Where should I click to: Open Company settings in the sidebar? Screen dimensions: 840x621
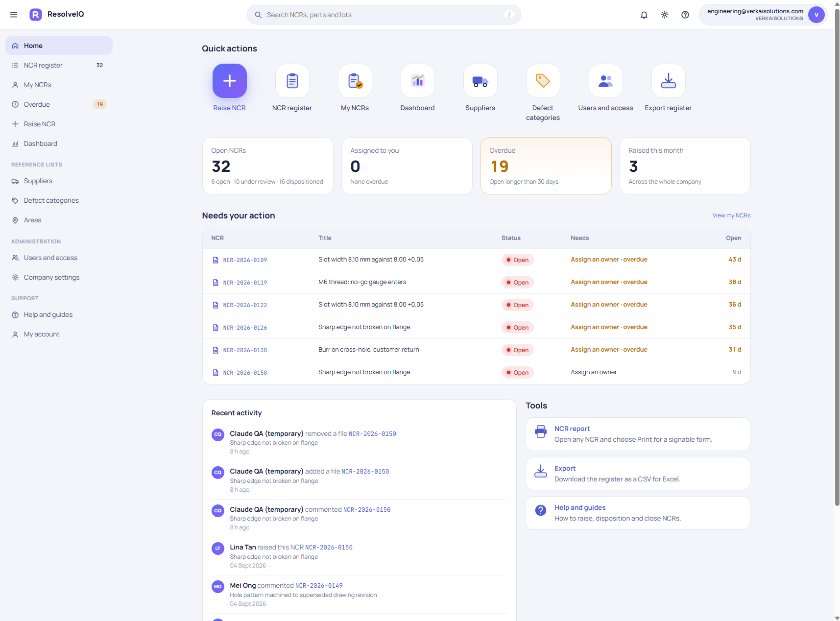point(59,277)
